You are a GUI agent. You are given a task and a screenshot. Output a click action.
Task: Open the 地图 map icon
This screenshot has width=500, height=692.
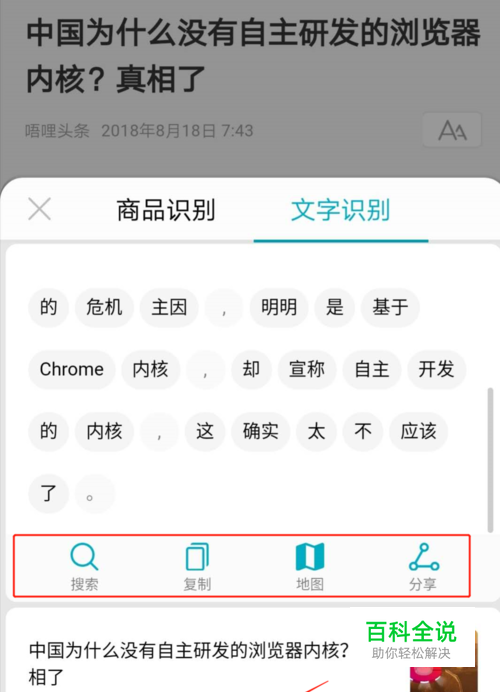pos(310,557)
